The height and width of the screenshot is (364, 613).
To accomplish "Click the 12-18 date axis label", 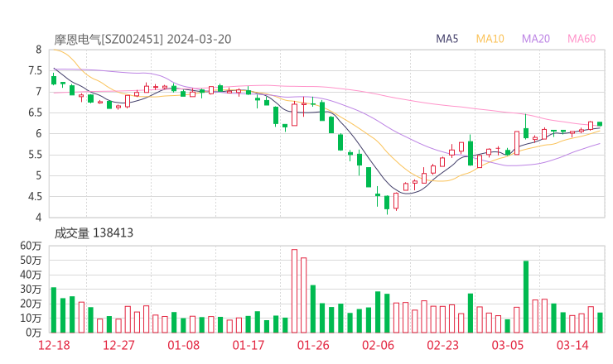I will (x=54, y=345).
